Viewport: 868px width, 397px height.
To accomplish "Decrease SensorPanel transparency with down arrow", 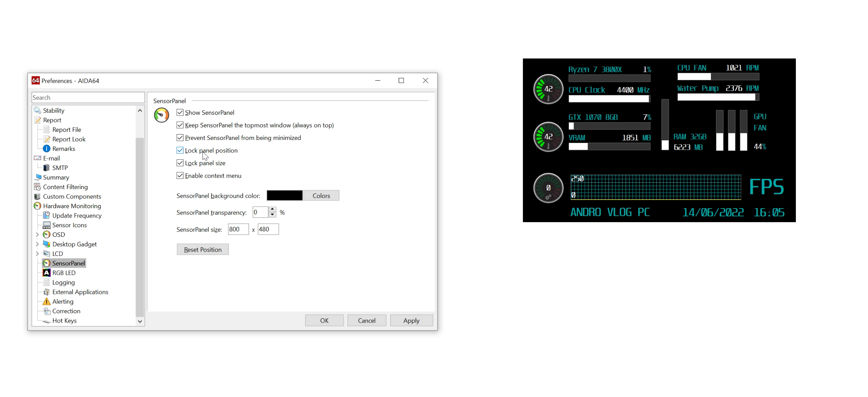I will pos(272,214).
